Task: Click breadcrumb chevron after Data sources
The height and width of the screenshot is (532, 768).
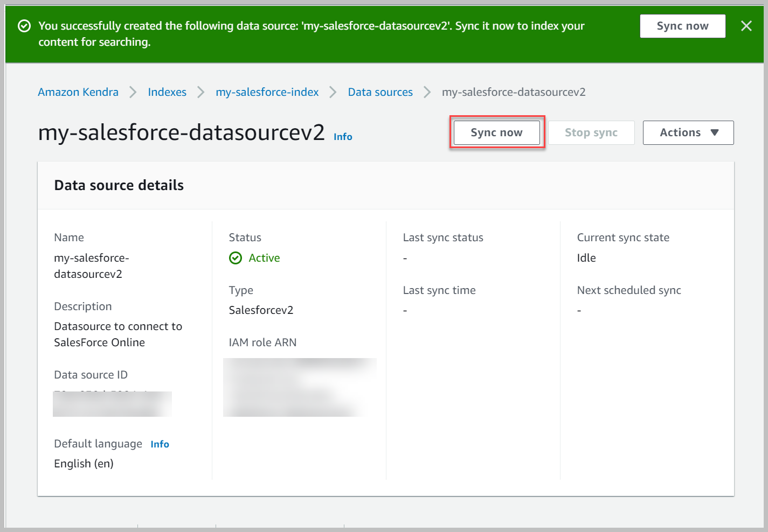Action: click(x=427, y=92)
